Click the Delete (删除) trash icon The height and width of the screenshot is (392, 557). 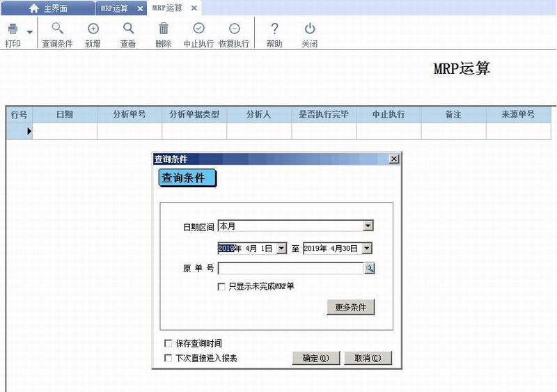coord(164,29)
